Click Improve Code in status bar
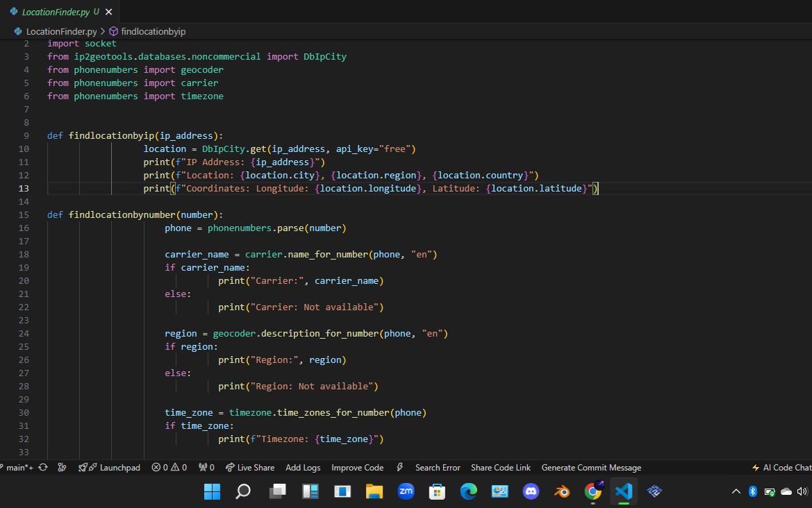 357,468
